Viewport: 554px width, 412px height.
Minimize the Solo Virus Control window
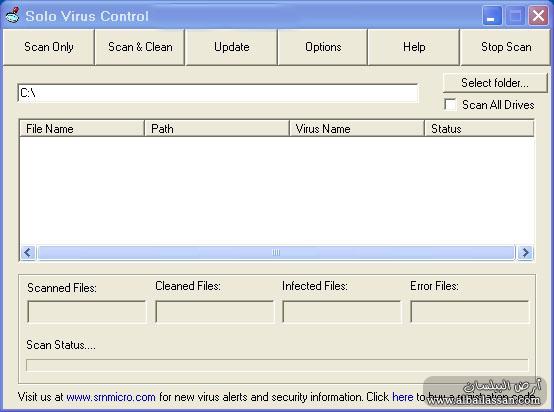(x=491, y=16)
